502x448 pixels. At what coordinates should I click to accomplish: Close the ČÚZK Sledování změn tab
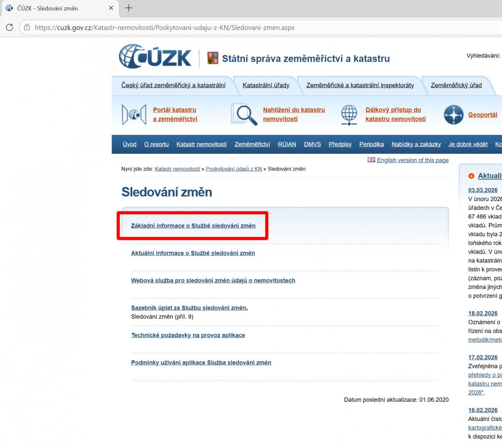(x=111, y=8)
